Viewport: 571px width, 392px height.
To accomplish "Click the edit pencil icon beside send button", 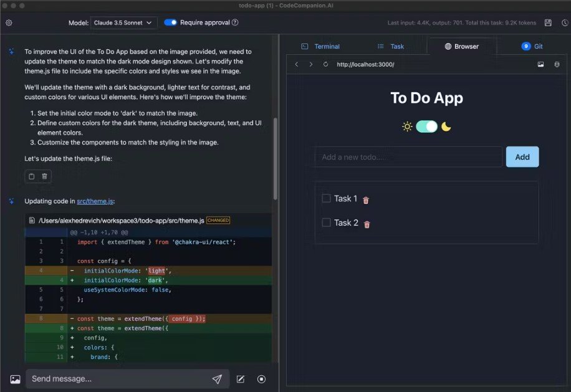I will (240, 379).
